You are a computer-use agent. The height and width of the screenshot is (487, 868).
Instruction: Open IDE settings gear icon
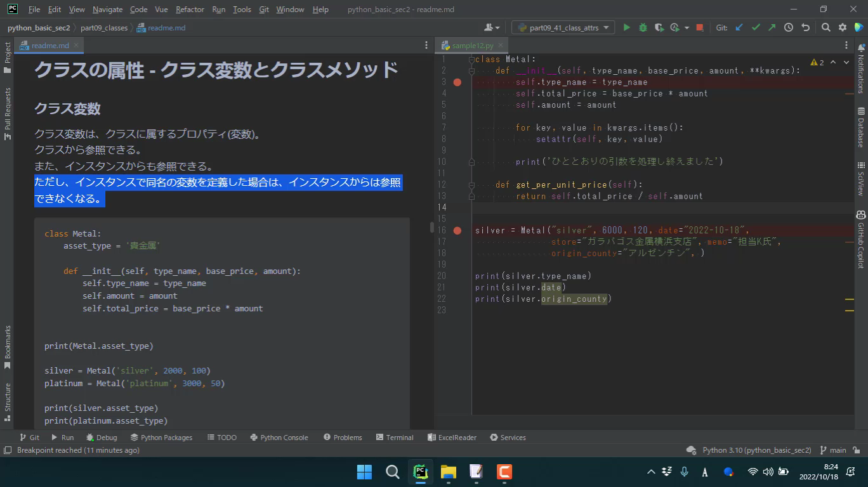(x=843, y=28)
